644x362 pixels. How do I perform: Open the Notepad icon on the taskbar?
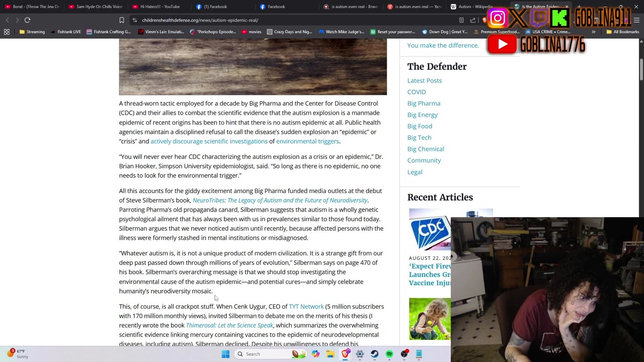coord(419,354)
